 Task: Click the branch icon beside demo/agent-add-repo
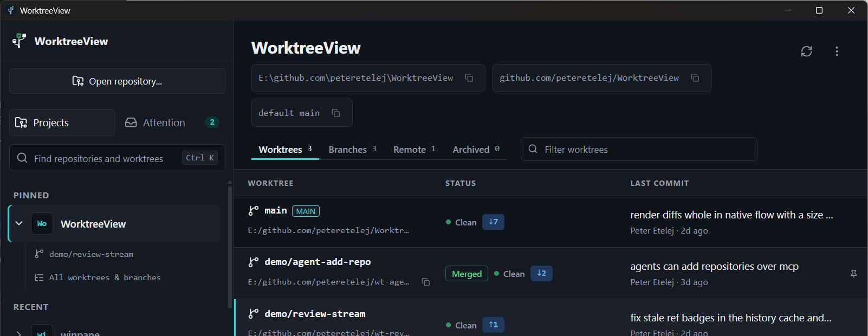[x=254, y=262]
